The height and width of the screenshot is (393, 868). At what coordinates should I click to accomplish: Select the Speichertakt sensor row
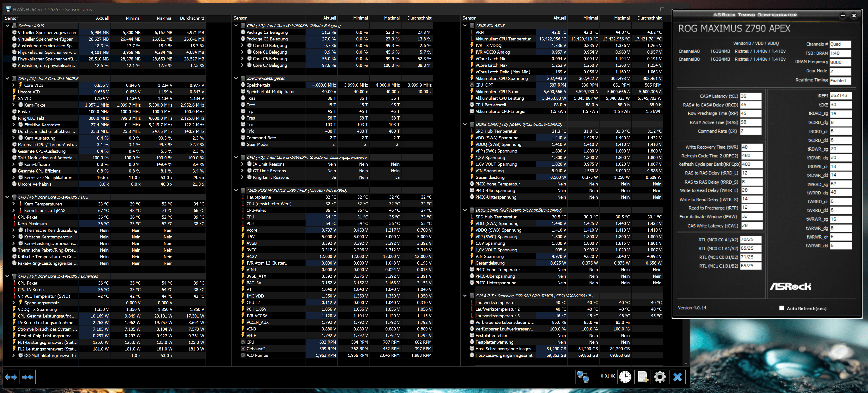[258, 85]
